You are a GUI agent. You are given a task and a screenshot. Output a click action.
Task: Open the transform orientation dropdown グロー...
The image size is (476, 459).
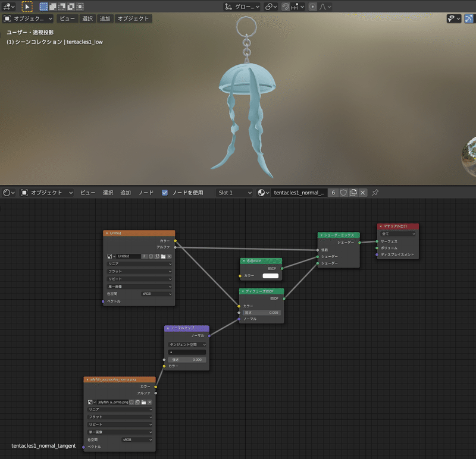[242, 7]
